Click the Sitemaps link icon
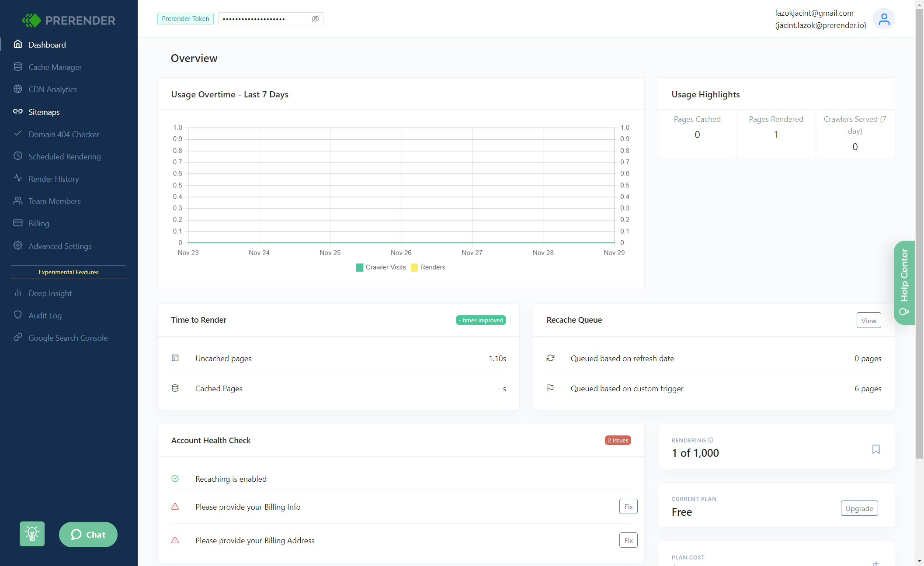This screenshot has width=924, height=566. pyautogui.click(x=18, y=111)
